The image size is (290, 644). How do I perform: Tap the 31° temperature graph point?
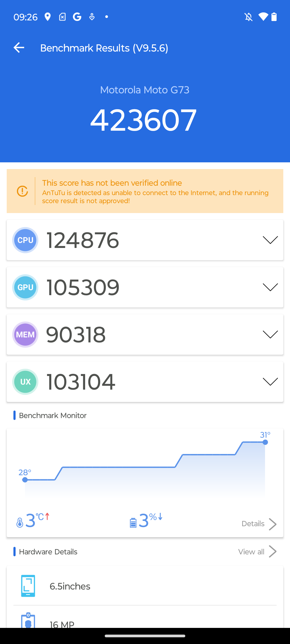point(265,442)
